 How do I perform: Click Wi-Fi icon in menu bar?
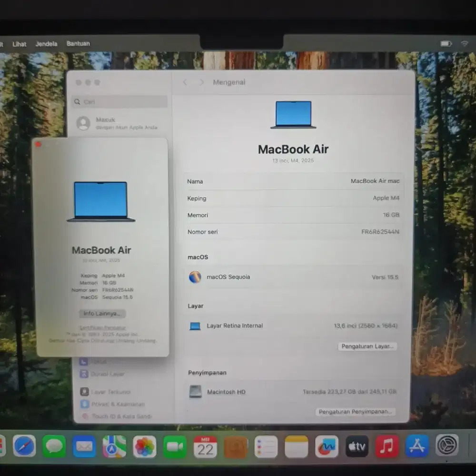pos(465,43)
